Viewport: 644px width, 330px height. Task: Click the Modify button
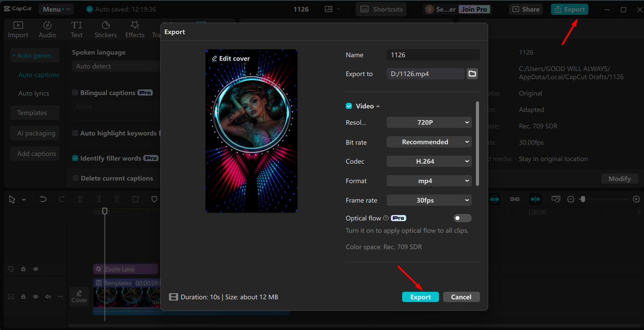point(619,179)
